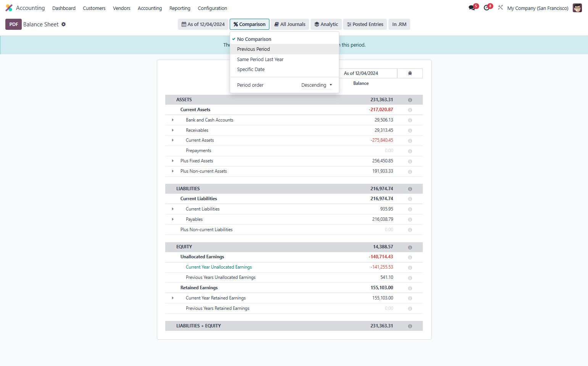Click the info icon for Plus Fixed Assets
This screenshot has width=588, height=366.
click(410, 161)
